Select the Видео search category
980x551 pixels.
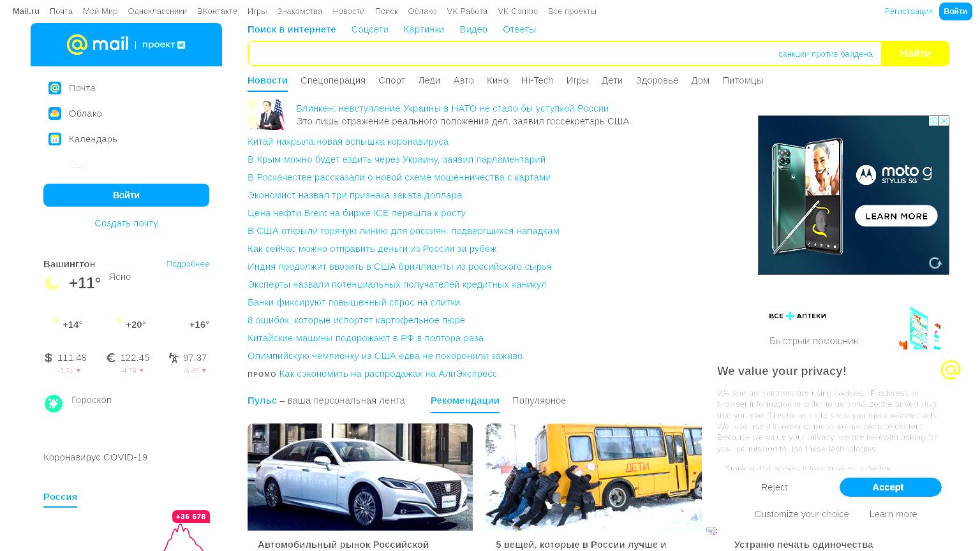(473, 29)
